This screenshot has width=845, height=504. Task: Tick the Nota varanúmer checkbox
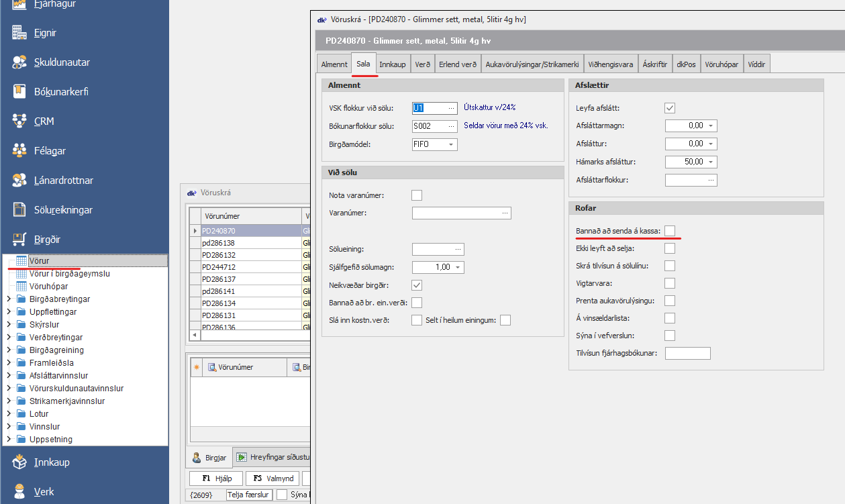pyautogui.click(x=417, y=195)
